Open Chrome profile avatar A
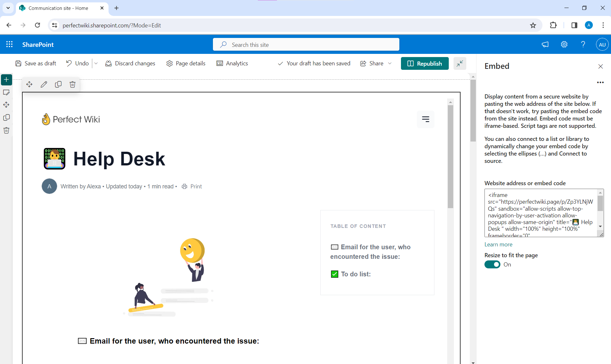Screen dimensions: 611x364 pos(589,25)
